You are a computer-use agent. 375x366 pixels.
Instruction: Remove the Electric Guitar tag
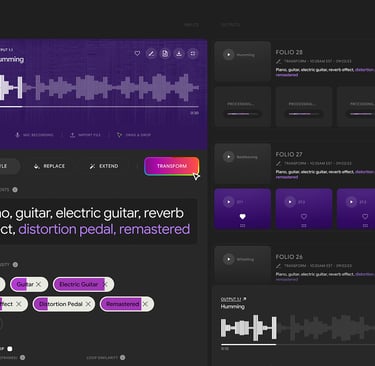(x=105, y=284)
